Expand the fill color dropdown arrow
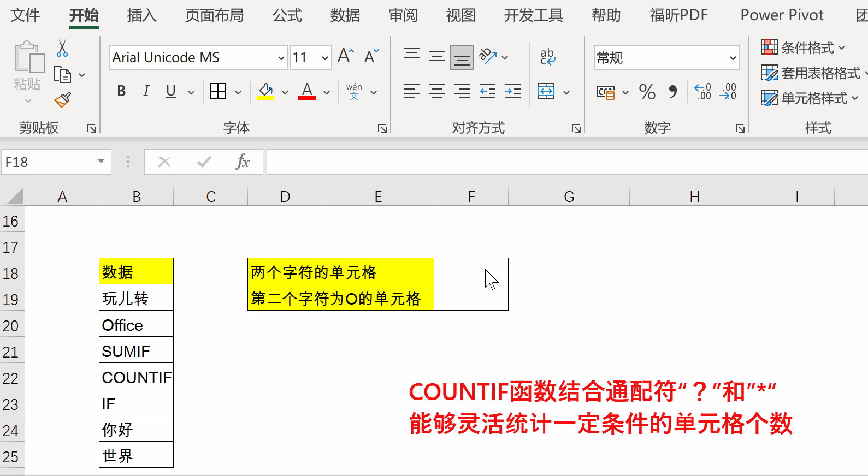 (285, 92)
